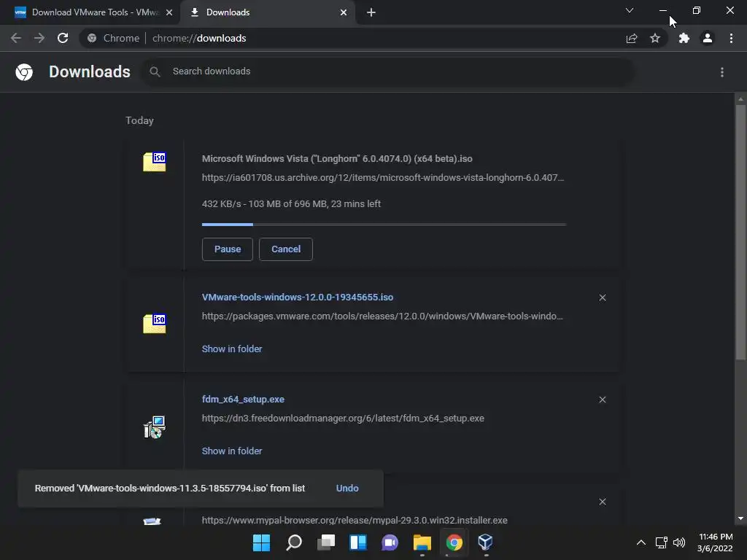Expand the system tray hidden icons chevron

(641, 542)
